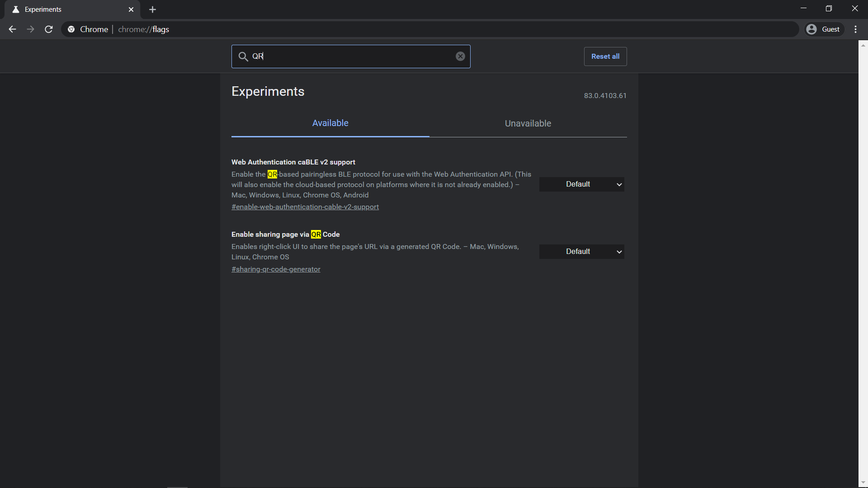
Task: Click the Experiments page heading
Action: coord(268,91)
